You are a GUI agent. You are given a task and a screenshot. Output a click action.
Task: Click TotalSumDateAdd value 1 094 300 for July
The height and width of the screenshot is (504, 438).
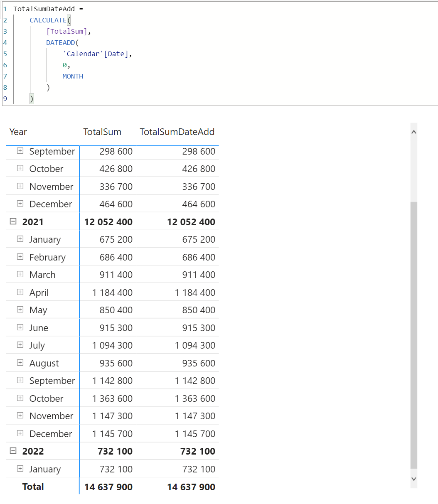(x=195, y=345)
